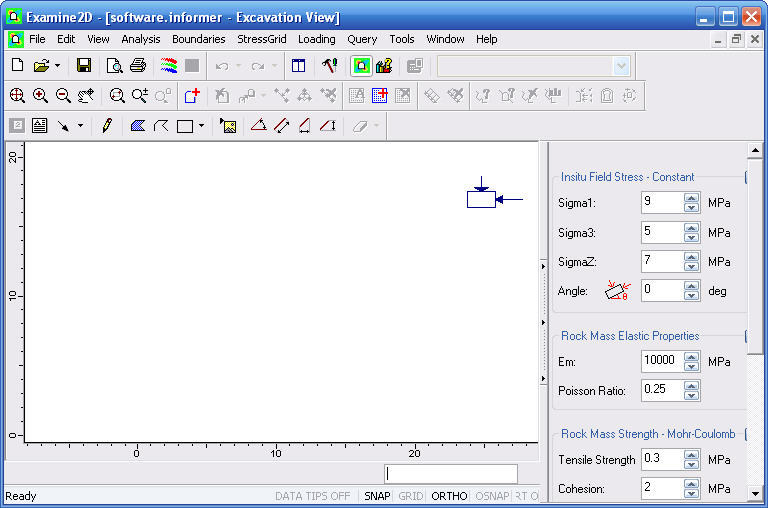Click the Tensile Strength value field
Viewport: 768px width, 508px height.
coord(662,459)
